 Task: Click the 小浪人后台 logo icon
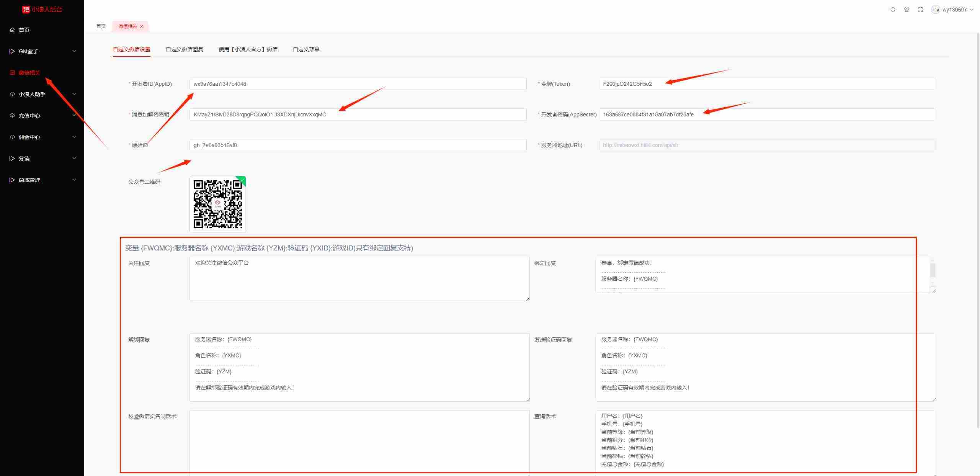pos(26,10)
